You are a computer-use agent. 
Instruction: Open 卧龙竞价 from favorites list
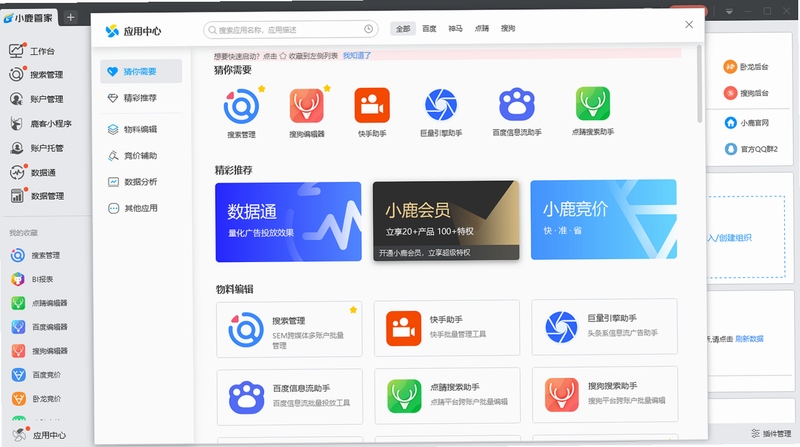pyautogui.click(x=37, y=399)
